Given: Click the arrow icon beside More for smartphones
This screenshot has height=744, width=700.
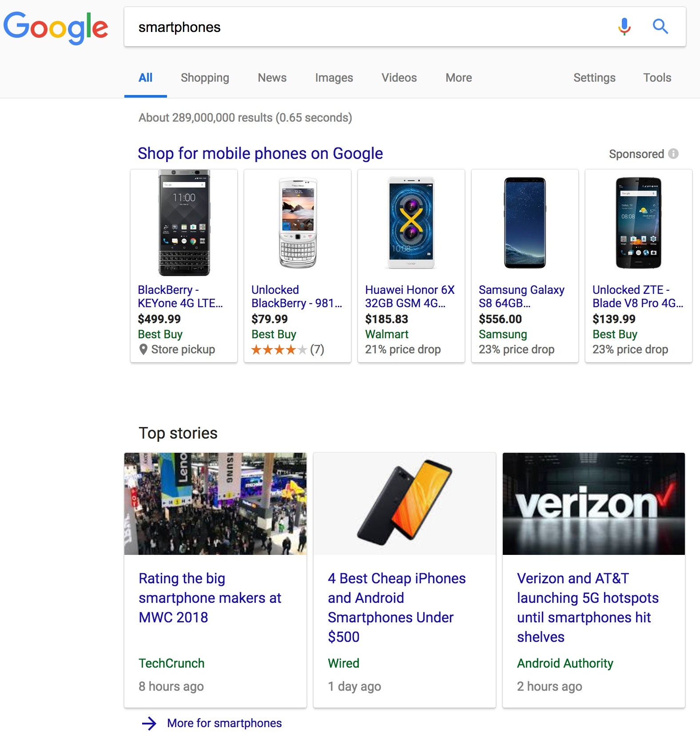Looking at the screenshot, I should coord(149,723).
